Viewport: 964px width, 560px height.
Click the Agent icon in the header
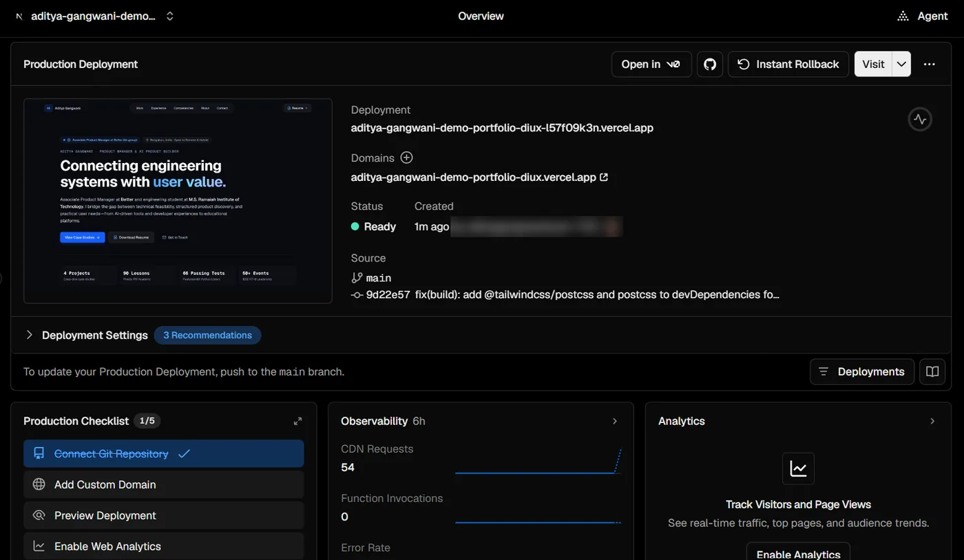tap(903, 16)
